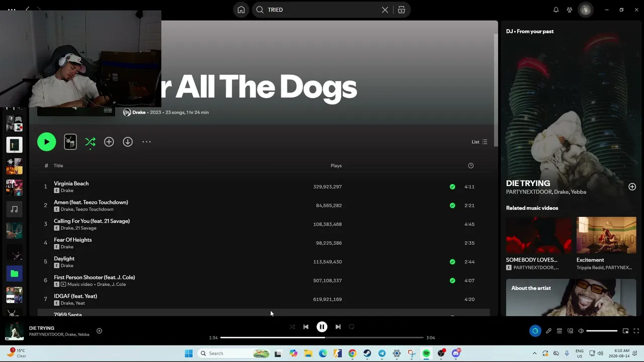Open the music note playlist in sidebar
The width and height of the screenshot is (644, 362).
click(x=14, y=209)
